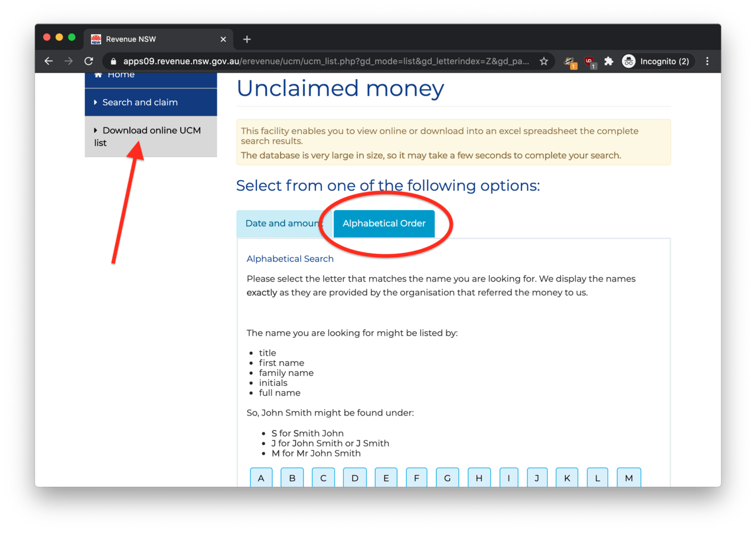The width and height of the screenshot is (756, 533).
Task: Open Download online UCM list
Action: click(x=151, y=136)
